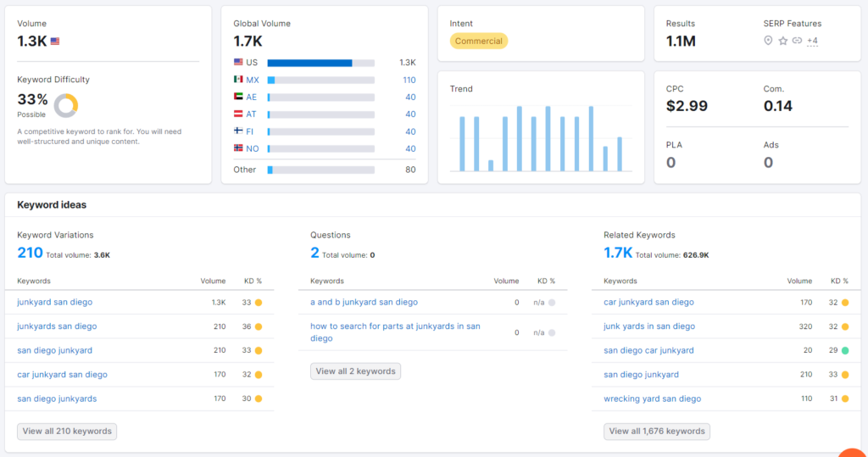Open san diego junkyard in Keyword Variations
This screenshot has width=868, height=457.
[55, 350]
